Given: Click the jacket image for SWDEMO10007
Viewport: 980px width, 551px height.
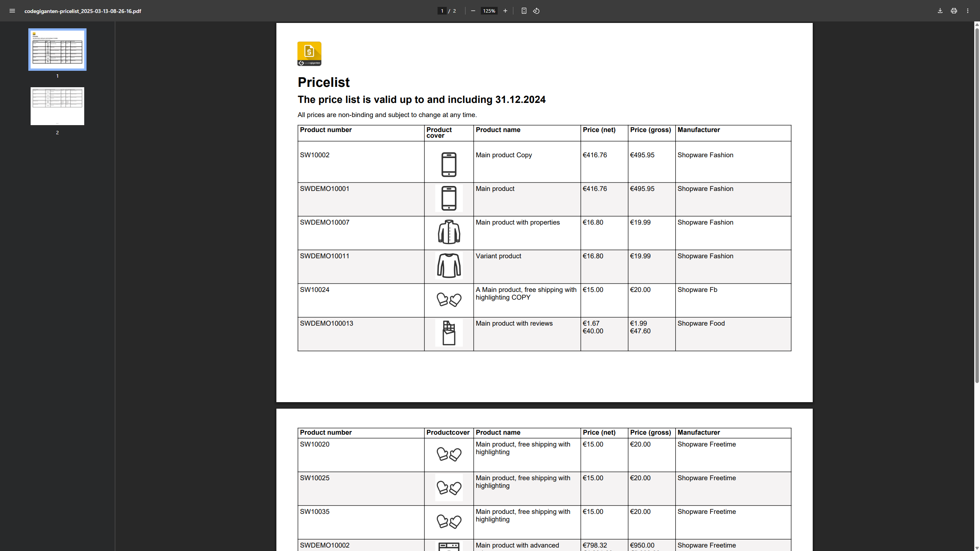Looking at the screenshot, I should pyautogui.click(x=449, y=232).
